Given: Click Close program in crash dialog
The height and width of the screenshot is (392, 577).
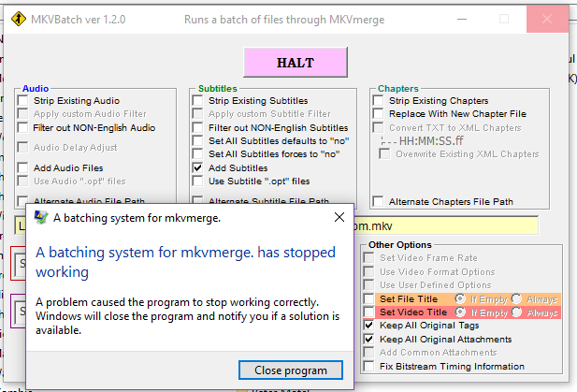Looking at the screenshot, I should point(290,370).
